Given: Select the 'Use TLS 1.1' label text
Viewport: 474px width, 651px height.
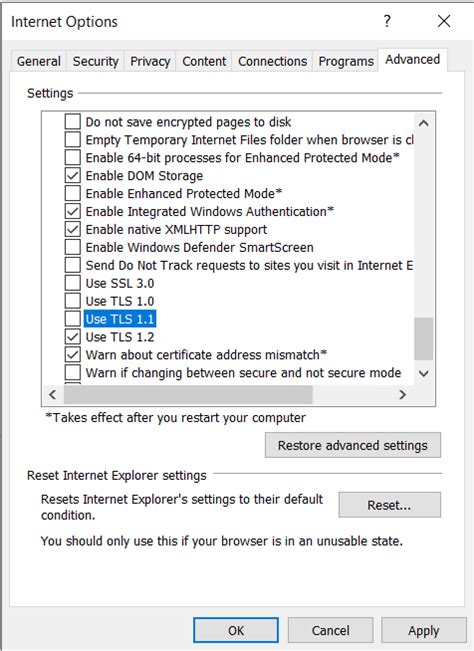Looking at the screenshot, I should (120, 319).
